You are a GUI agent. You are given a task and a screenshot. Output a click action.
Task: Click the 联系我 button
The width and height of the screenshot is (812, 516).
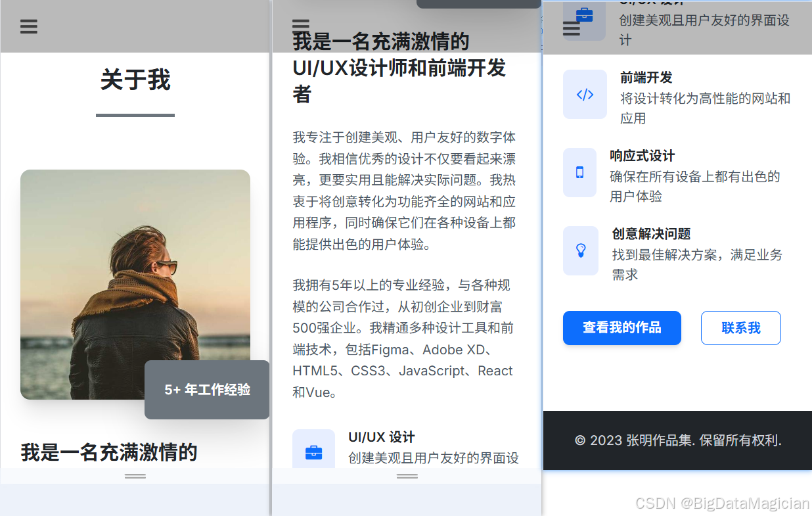point(741,328)
